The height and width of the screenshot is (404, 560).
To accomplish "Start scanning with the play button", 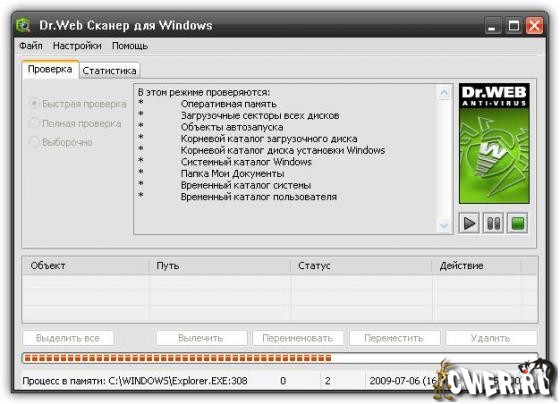I will pos(469,223).
